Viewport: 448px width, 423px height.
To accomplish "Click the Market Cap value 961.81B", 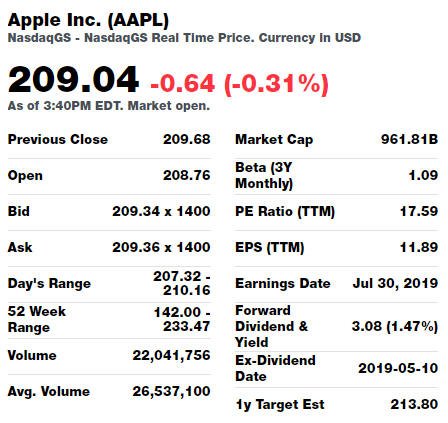I will click(x=409, y=139).
